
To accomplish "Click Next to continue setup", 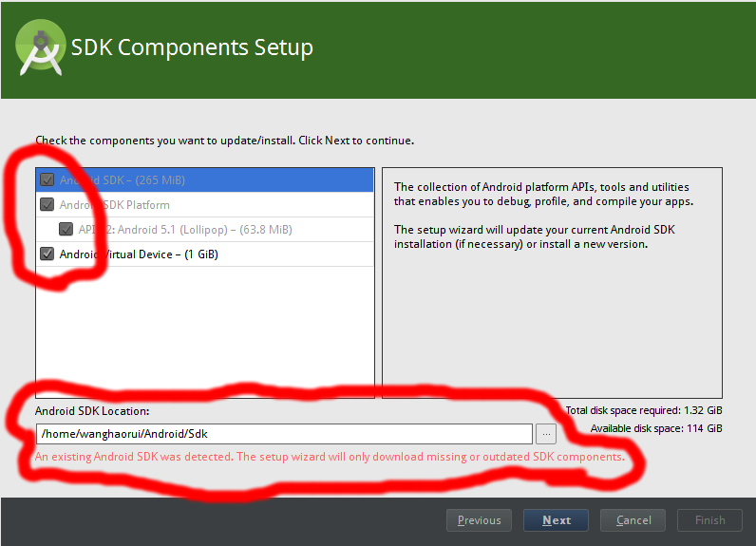I will point(556,520).
